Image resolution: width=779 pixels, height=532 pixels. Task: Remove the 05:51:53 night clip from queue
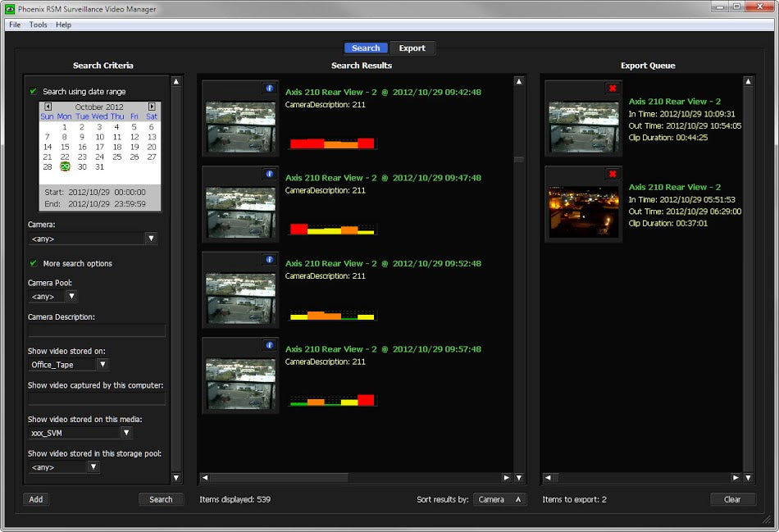click(x=612, y=174)
